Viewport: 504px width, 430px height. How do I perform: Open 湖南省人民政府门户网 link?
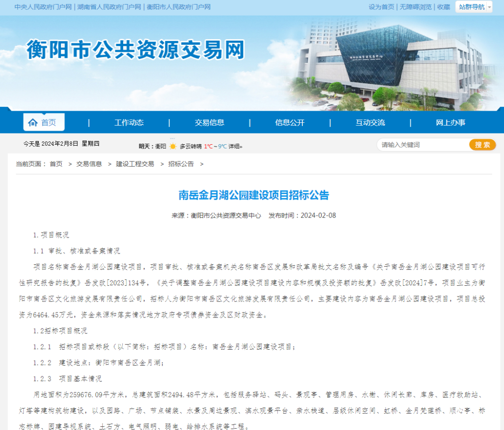coord(109,7)
